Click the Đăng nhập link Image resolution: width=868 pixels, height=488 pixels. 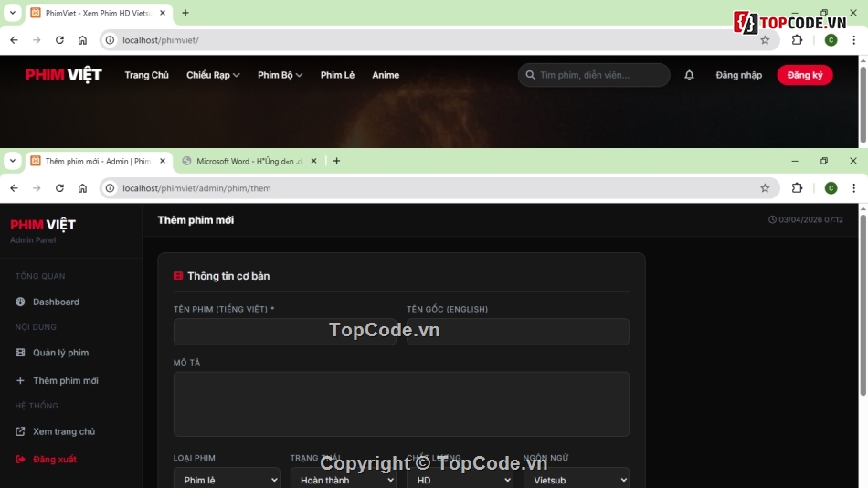(x=738, y=75)
